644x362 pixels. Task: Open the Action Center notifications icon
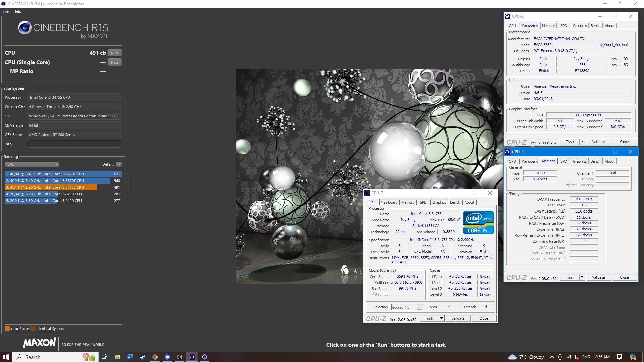(620, 357)
